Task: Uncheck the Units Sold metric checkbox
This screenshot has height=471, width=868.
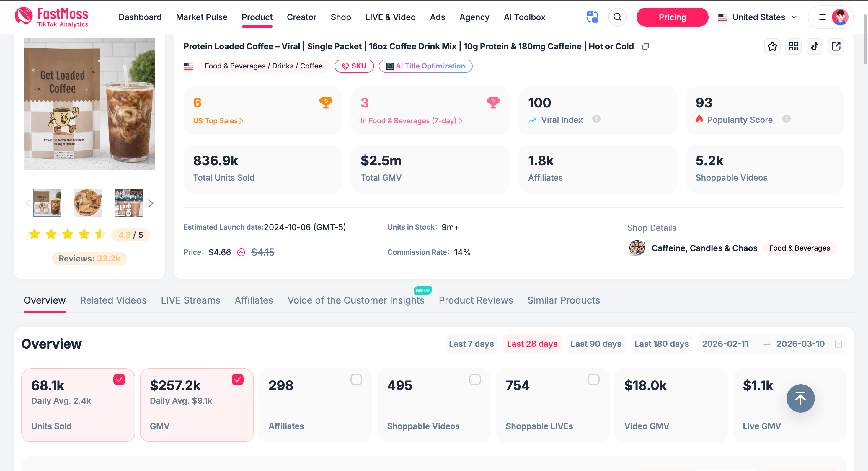Action: [x=119, y=379]
